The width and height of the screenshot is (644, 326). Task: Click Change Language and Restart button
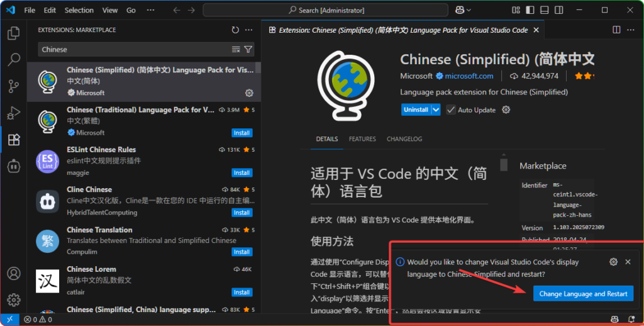[x=583, y=293]
